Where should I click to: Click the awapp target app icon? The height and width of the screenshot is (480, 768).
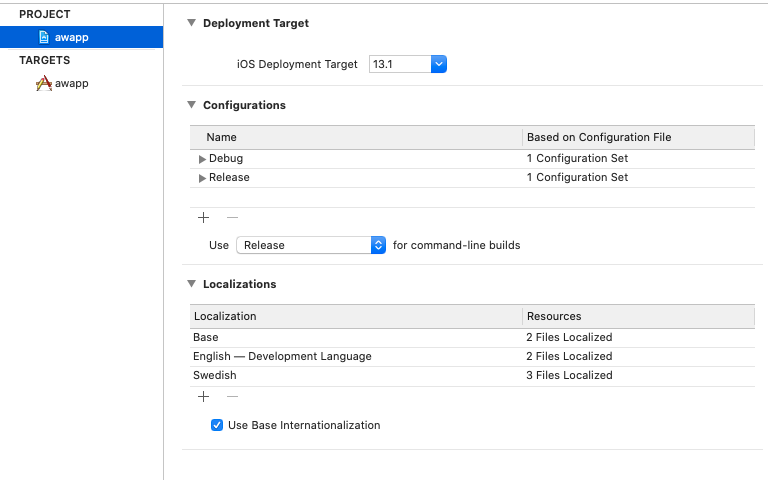pos(44,84)
